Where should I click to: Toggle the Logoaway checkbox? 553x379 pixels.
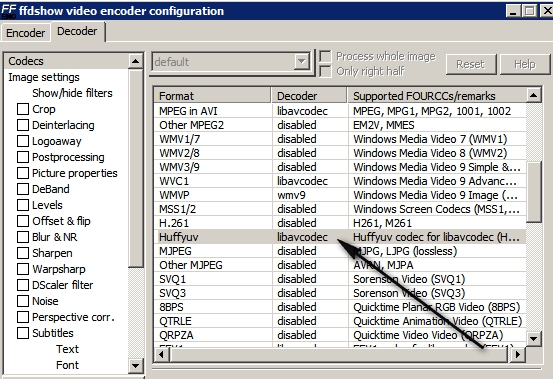pyautogui.click(x=23, y=141)
